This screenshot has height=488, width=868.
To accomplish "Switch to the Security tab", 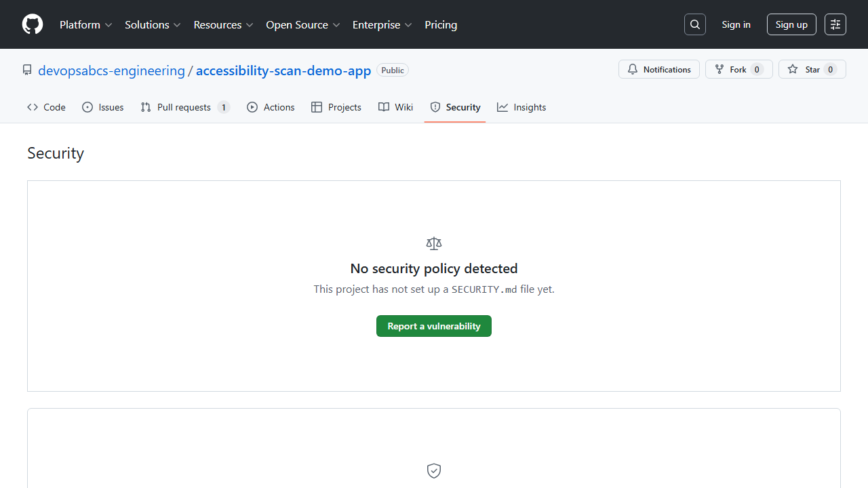I will pos(462,107).
